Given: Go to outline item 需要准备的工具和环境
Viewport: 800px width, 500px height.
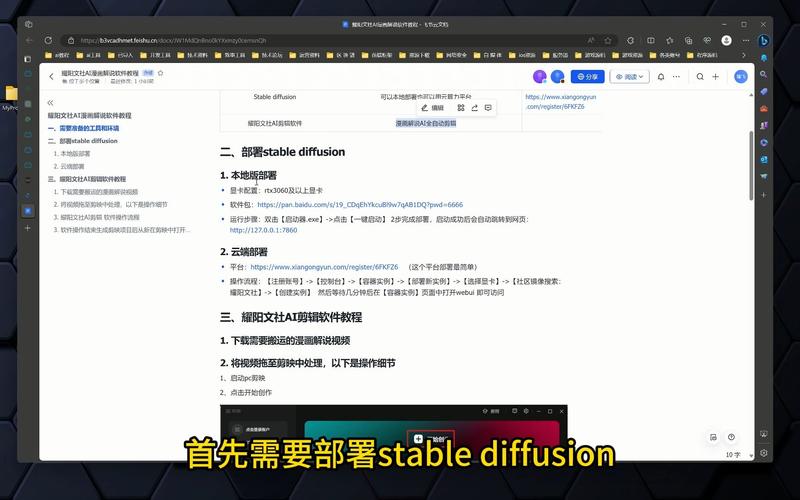Looking at the screenshot, I should (x=84, y=128).
